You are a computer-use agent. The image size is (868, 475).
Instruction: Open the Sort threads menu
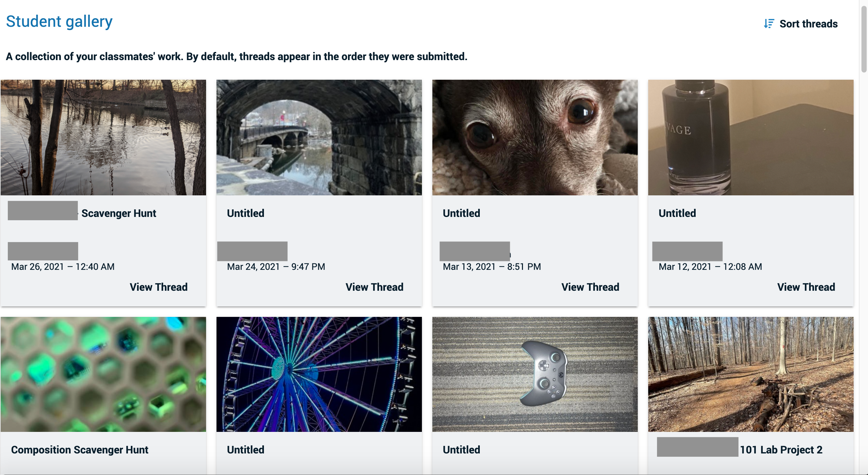pos(808,24)
